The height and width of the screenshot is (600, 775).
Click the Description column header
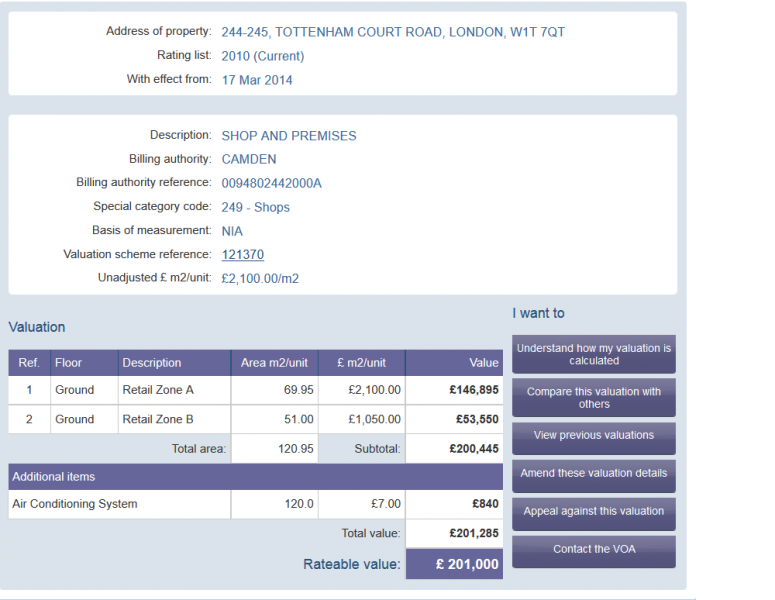click(174, 363)
